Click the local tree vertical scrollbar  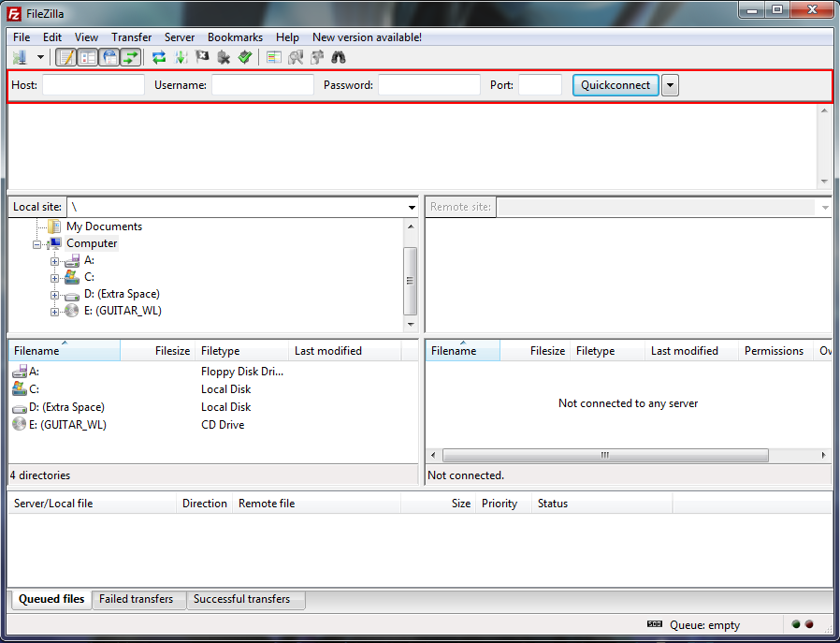click(x=410, y=281)
